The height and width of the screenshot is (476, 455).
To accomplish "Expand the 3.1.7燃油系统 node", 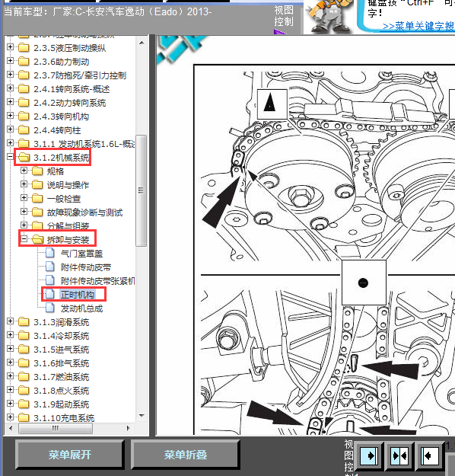I will pyautogui.click(x=11, y=375).
